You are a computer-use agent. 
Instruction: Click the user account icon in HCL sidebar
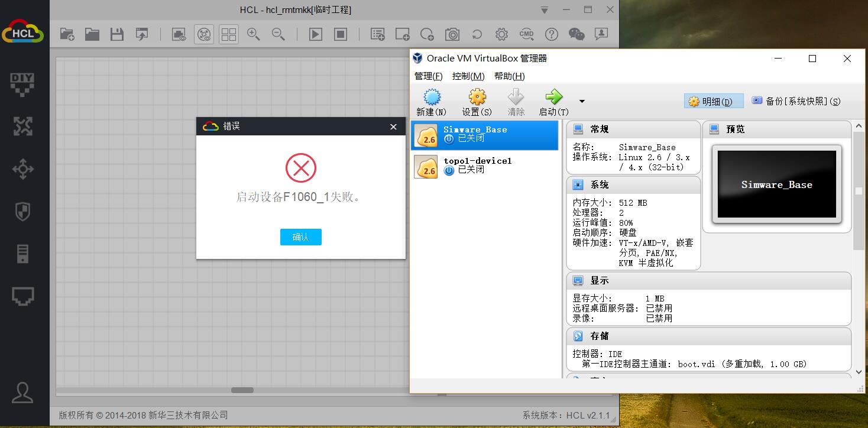(23, 393)
